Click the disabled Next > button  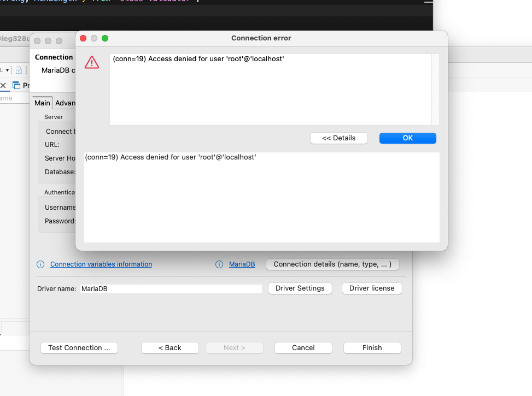click(235, 348)
